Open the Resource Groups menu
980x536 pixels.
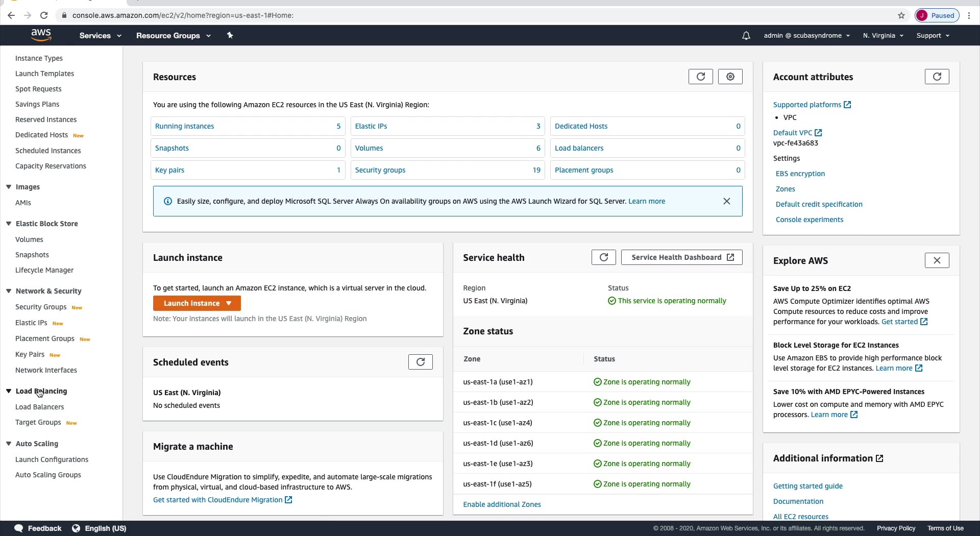coord(173,36)
